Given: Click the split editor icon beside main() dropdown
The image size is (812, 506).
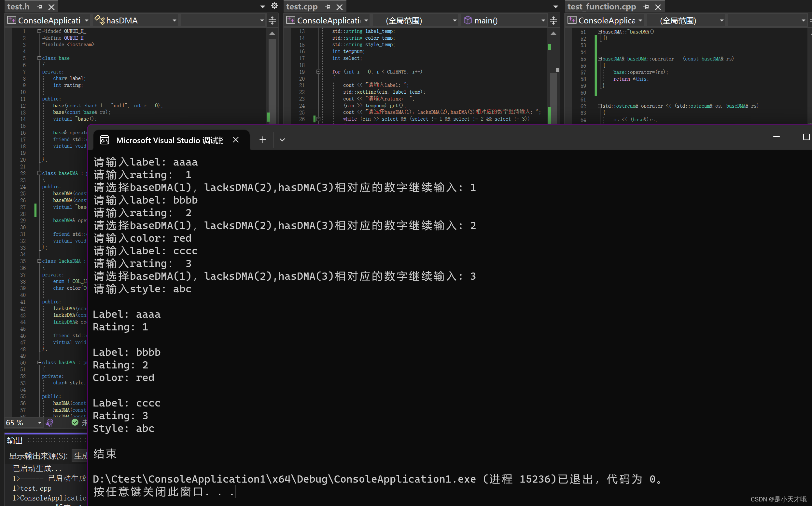Looking at the screenshot, I should point(553,20).
